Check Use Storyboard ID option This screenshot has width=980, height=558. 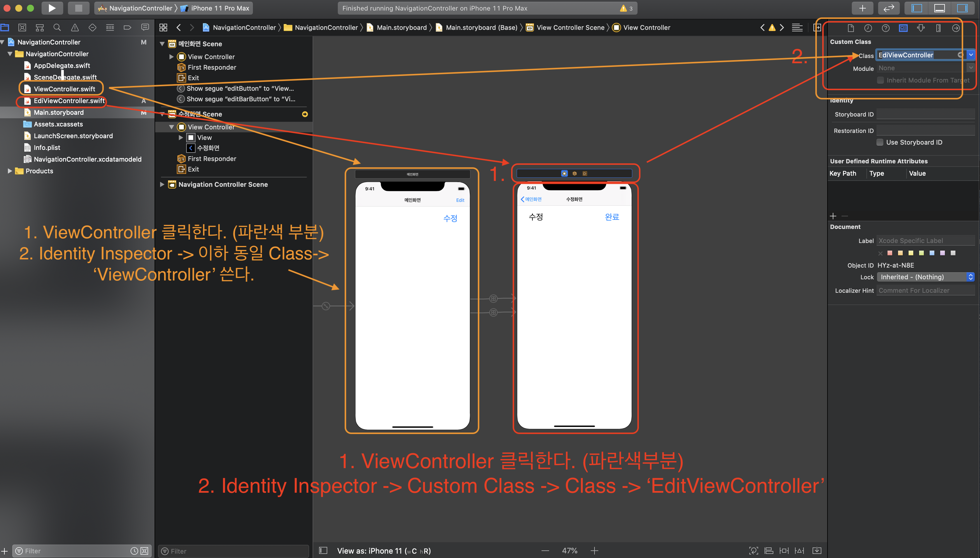click(880, 142)
